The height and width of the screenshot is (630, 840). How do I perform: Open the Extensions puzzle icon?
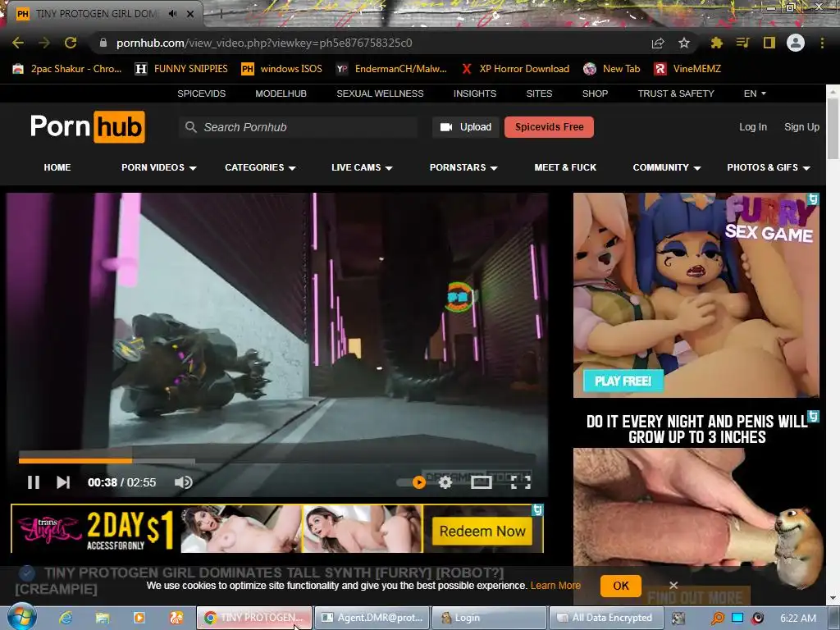coord(716,43)
